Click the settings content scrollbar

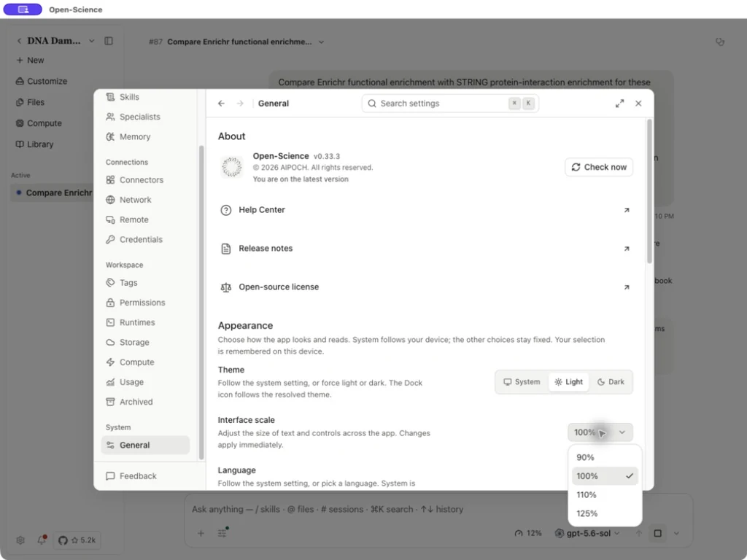click(x=649, y=191)
